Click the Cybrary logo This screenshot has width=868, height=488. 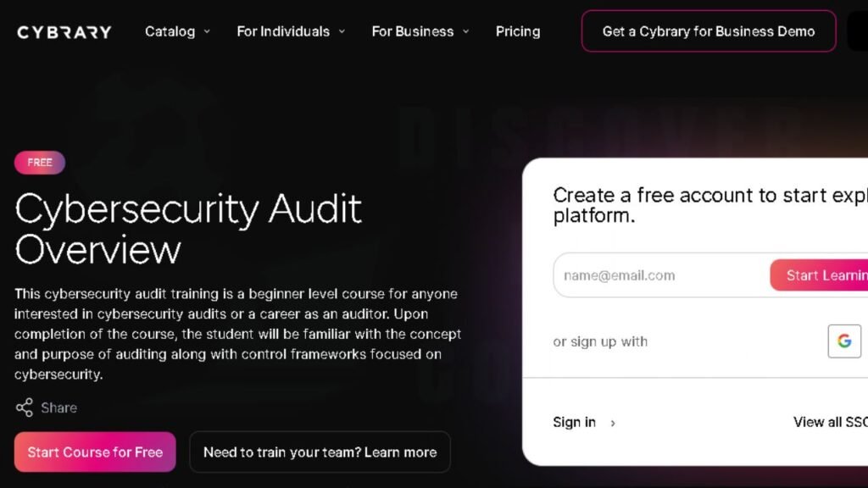64,32
